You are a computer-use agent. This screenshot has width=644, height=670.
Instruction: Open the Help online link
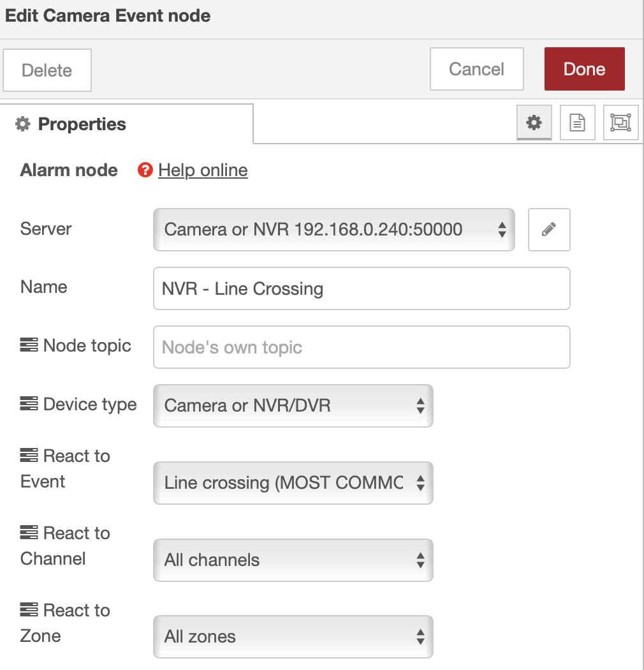tap(203, 170)
